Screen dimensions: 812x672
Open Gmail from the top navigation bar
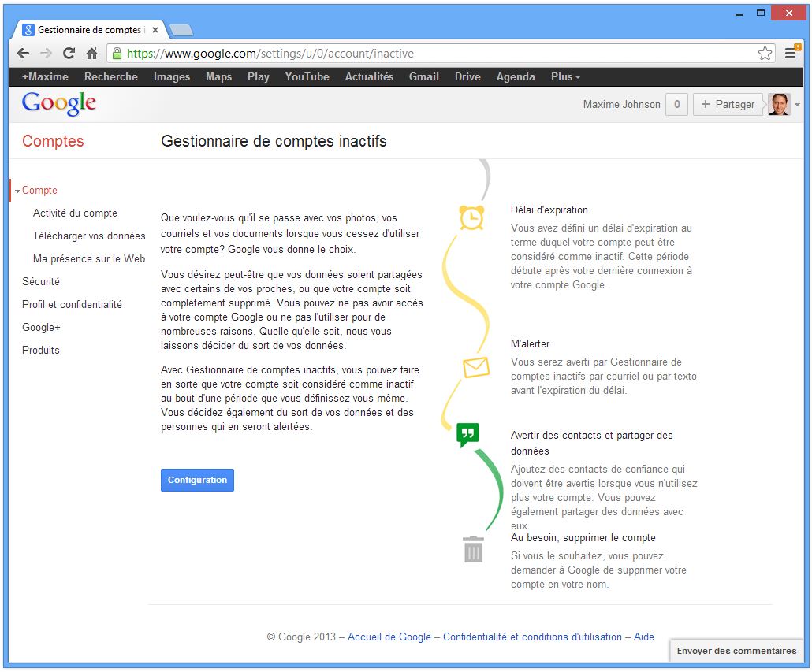tap(423, 77)
